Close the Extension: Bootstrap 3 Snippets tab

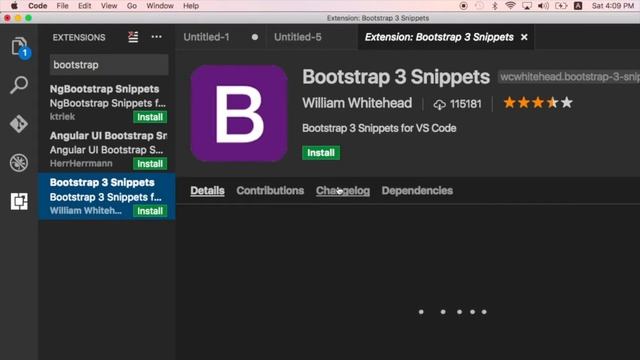(x=524, y=37)
